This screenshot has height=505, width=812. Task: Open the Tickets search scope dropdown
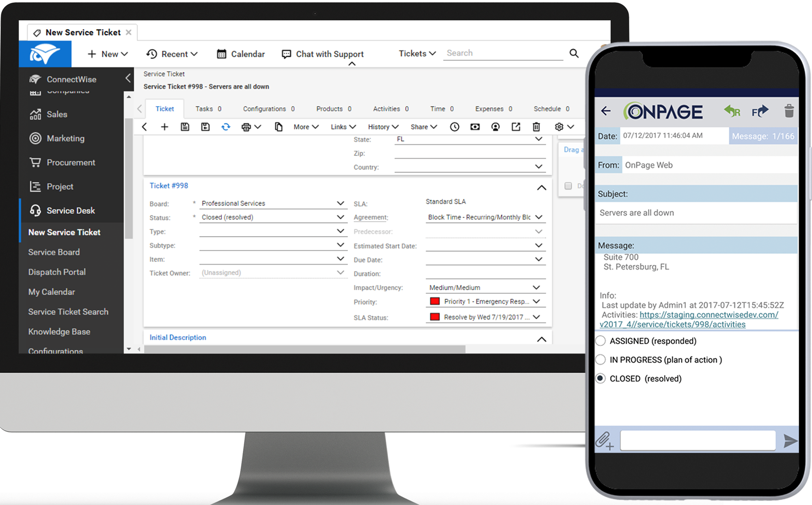point(417,53)
